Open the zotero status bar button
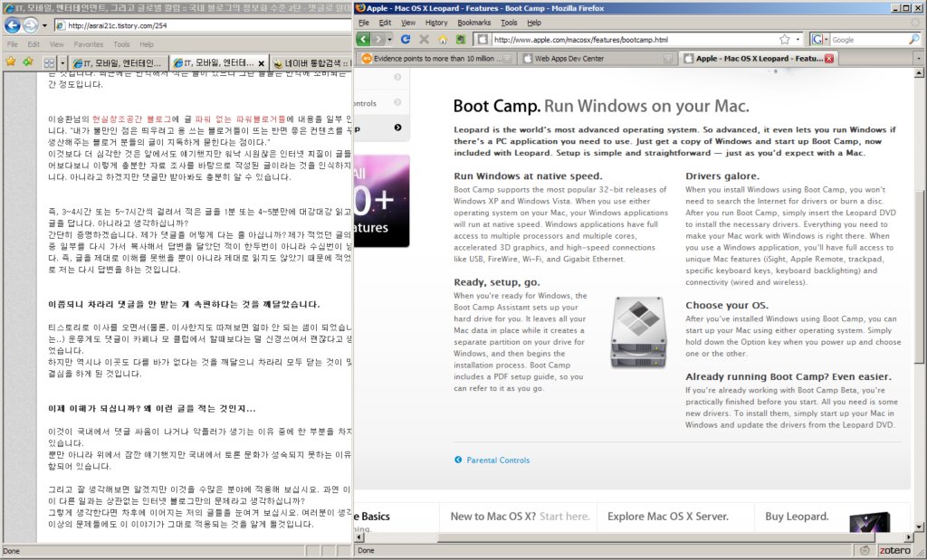The width and height of the screenshot is (927, 560). click(894, 551)
